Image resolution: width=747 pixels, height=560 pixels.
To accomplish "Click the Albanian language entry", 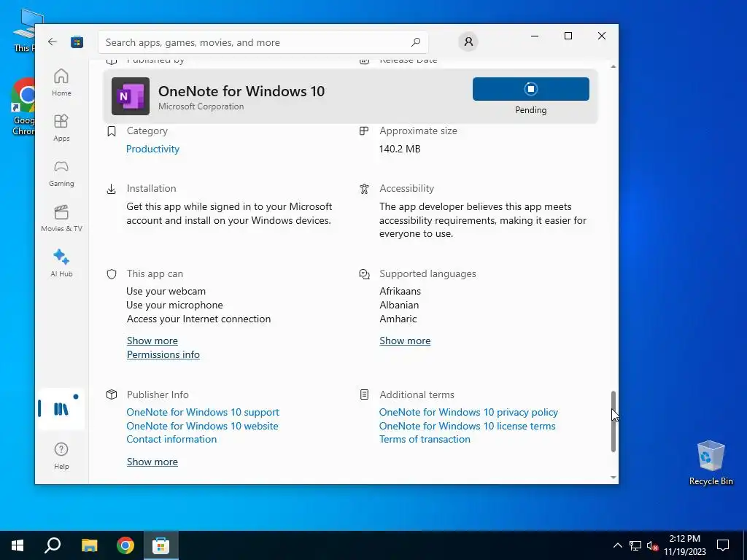I will tap(399, 305).
